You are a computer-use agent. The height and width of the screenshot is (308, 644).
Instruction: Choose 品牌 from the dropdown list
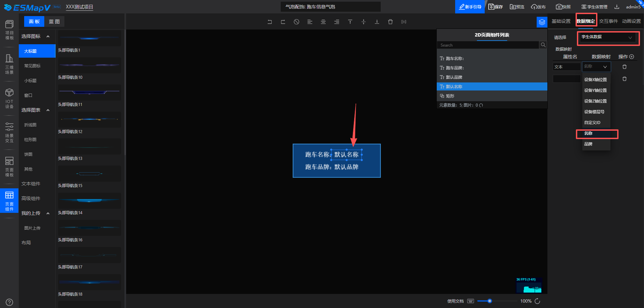[596, 144]
